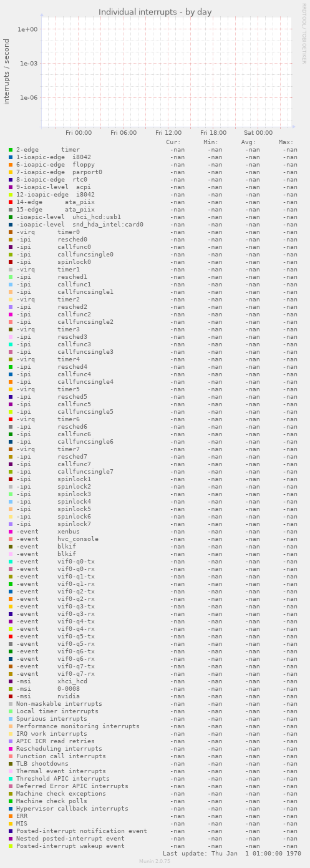This screenshot has width=310, height=868.
Task: Click the green swatch beside 2-edge timer
Action: [x=11, y=150]
